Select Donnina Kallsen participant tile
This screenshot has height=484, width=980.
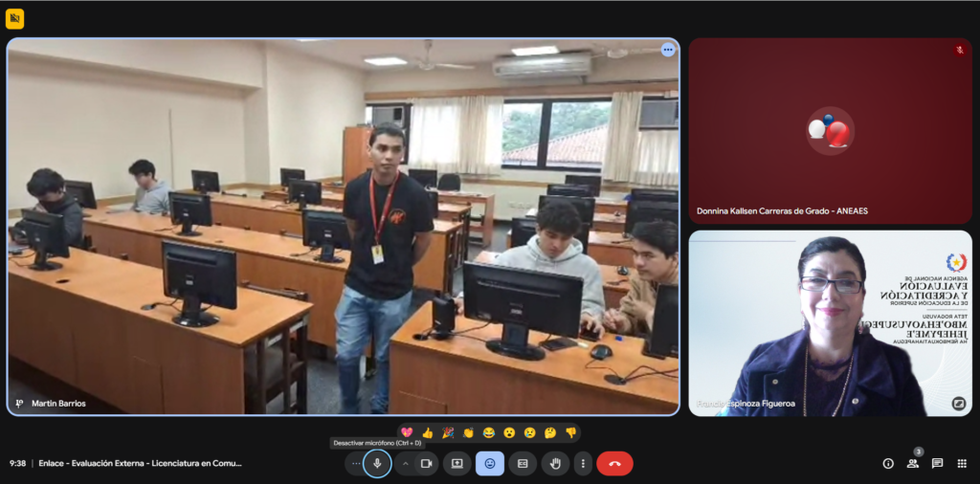tap(830, 131)
